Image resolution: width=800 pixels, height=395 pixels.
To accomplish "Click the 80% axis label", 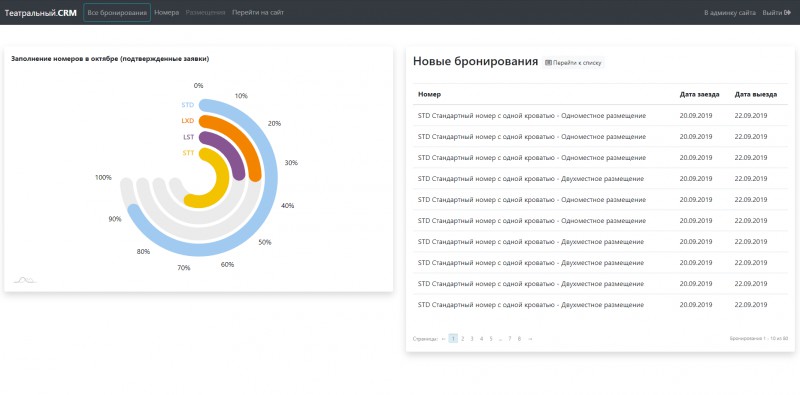I will [143, 252].
